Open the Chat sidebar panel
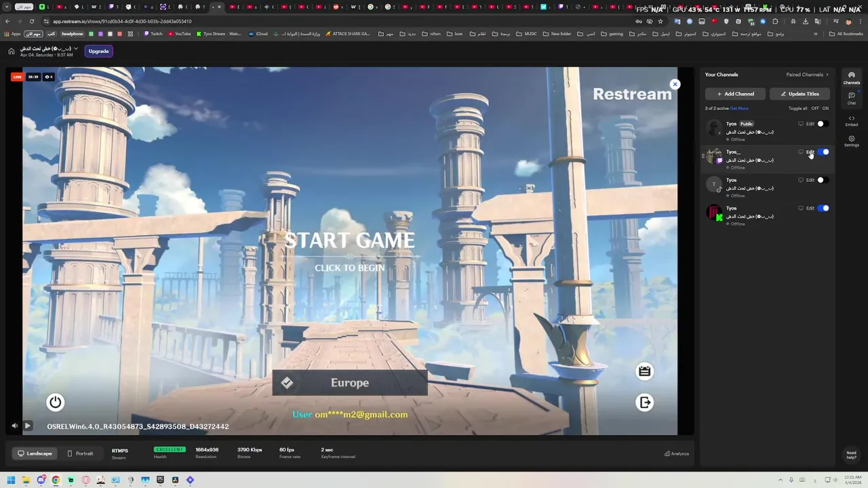 tap(852, 98)
